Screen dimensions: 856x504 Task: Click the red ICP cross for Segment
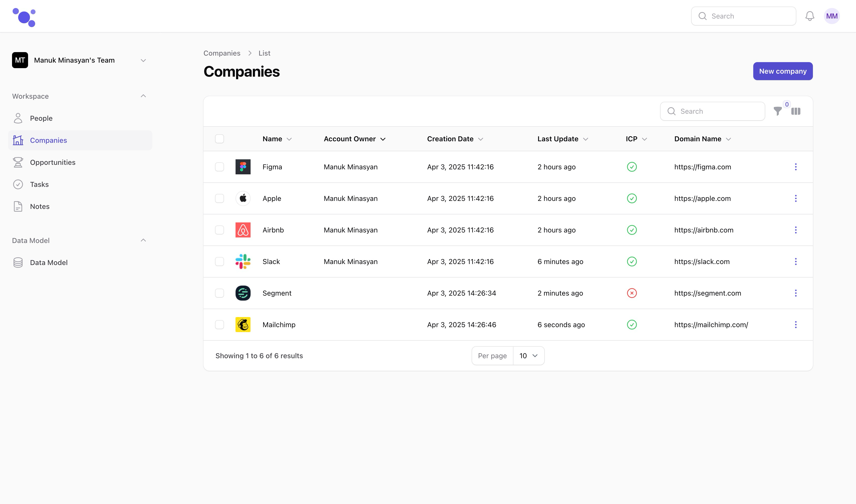click(631, 293)
